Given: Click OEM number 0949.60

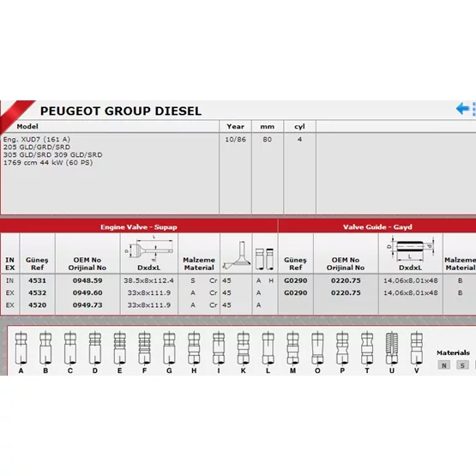Looking at the screenshot, I should (87, 292).
